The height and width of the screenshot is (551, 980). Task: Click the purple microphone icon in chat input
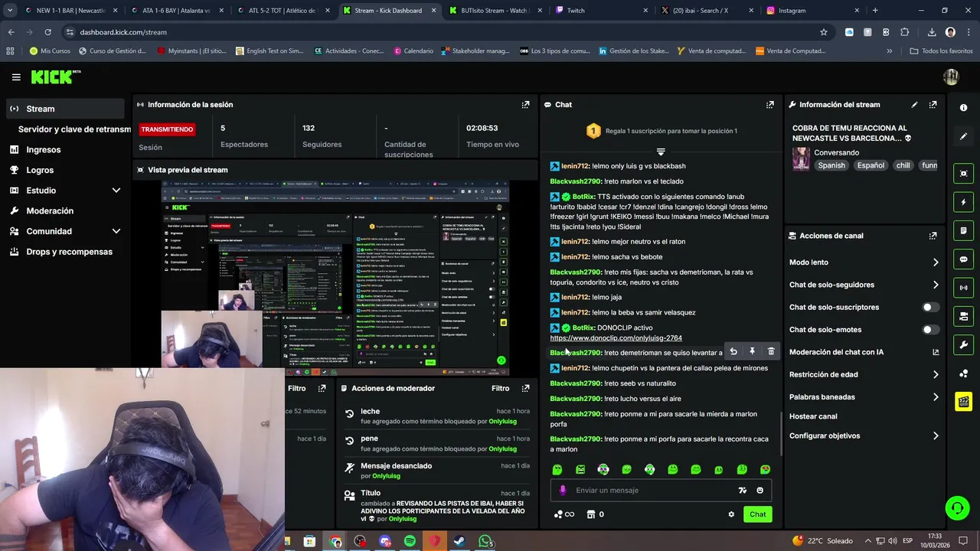[563, 491]
